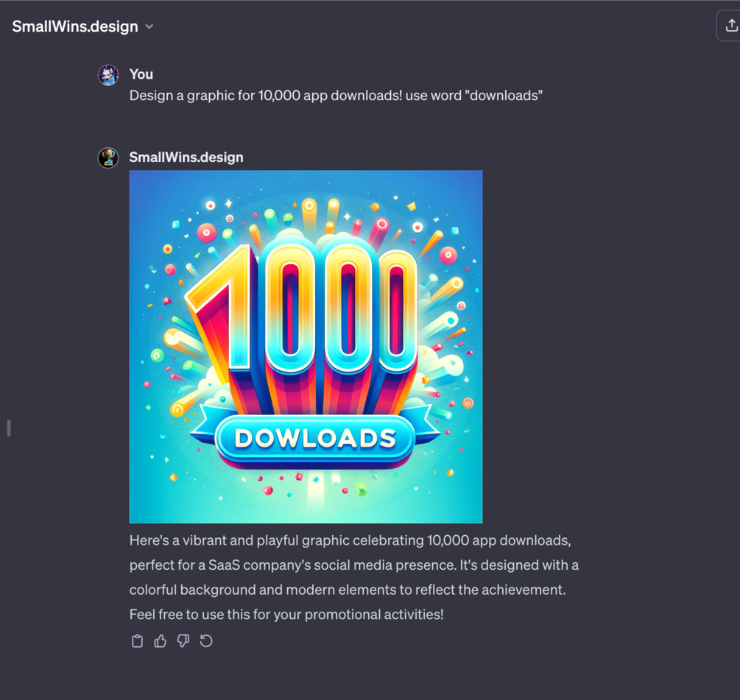Give the response a thumbs down
740x700 pixels.
(183, 641)
